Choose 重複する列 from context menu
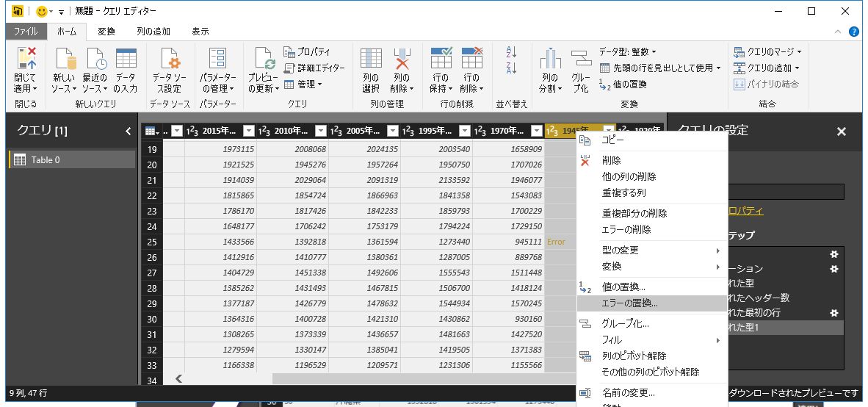The width and height of the screenshot is (868, 407). pyautogui.click(x=651, y=193)
